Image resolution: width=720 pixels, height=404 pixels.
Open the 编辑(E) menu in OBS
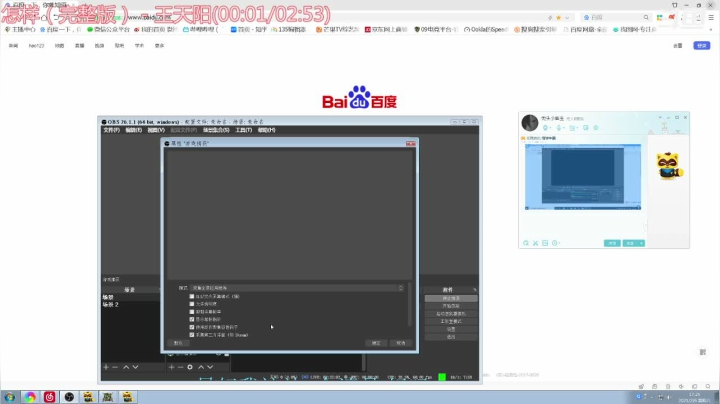tap(134, 130)
